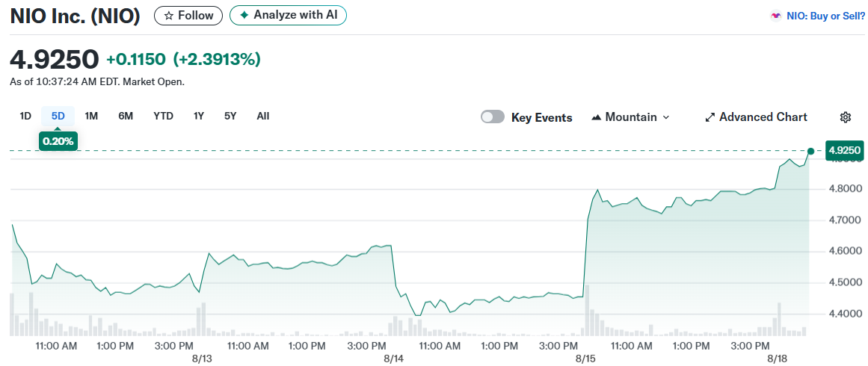Click the logo icon beside NIO: Buy or Sell?
The width and height of the screenshot is (868, 366).
pos(776,16)
